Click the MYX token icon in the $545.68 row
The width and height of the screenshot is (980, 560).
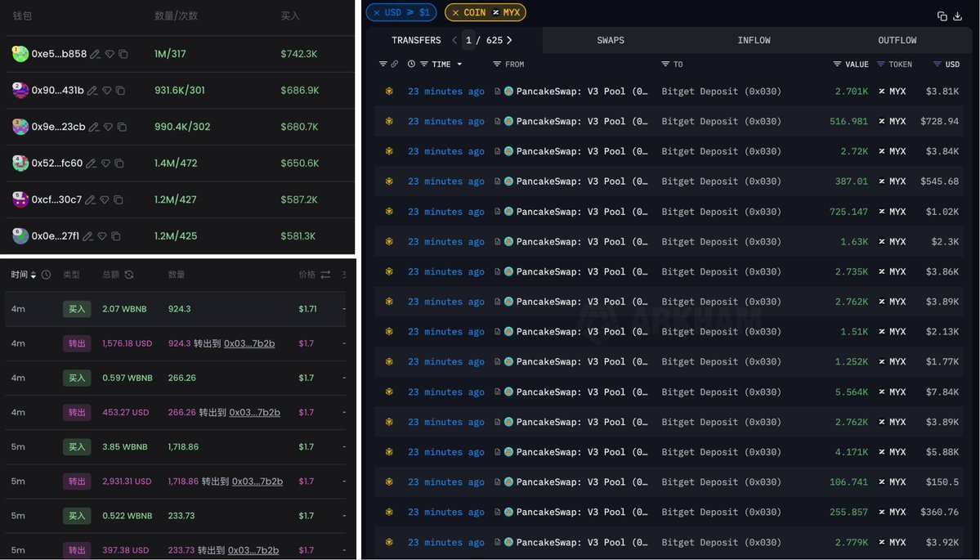[x=882, y=181]
